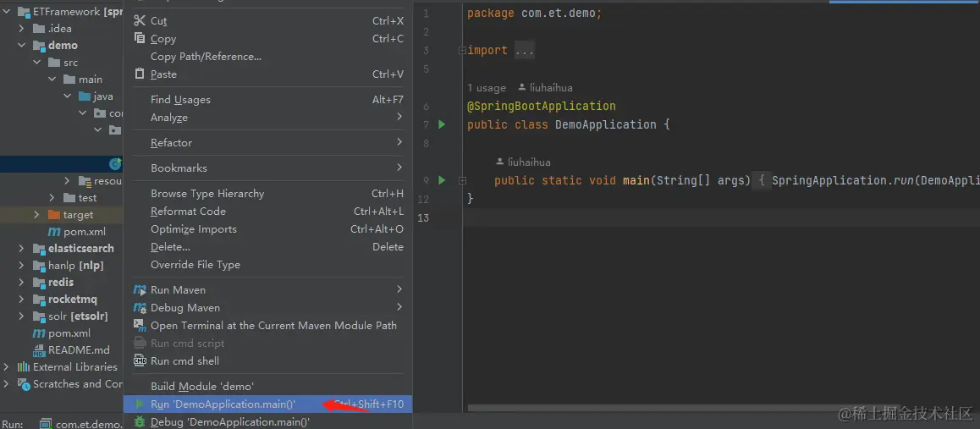Select Optimize Imports
Screen dimensions: 980x429
click(x=268, y=228)
